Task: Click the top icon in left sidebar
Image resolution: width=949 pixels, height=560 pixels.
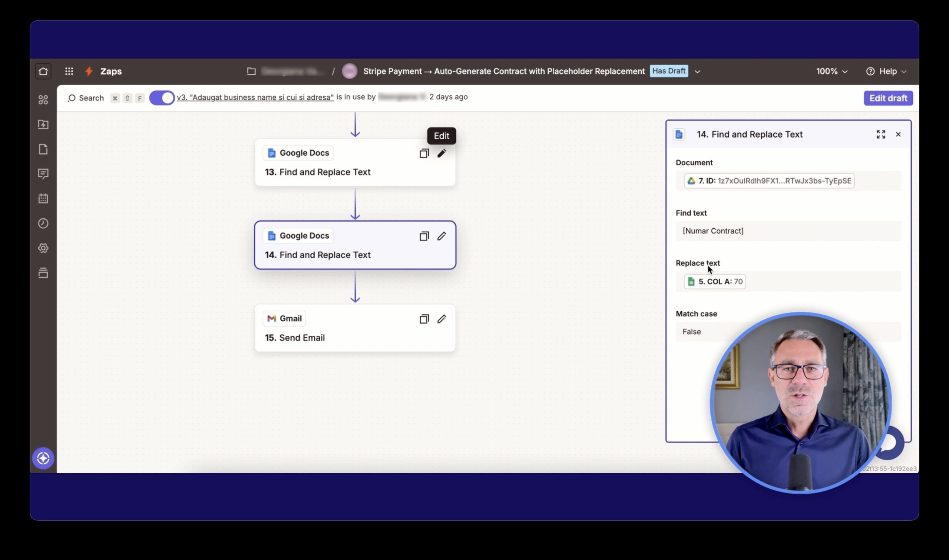Action: (43, 100)
